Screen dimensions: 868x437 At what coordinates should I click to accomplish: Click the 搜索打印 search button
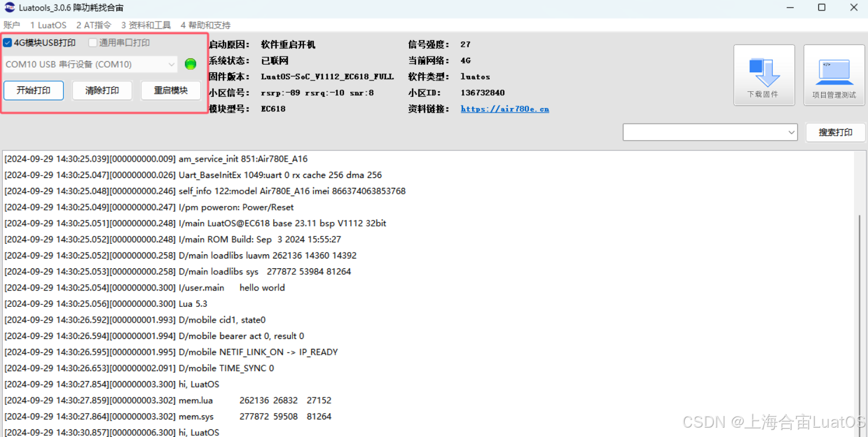pos(835,132)
